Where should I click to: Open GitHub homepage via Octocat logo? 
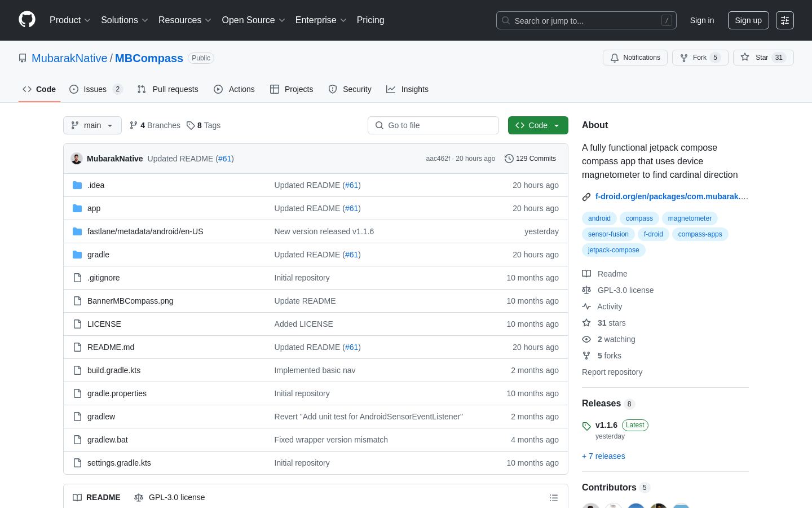tap(27, 20)
